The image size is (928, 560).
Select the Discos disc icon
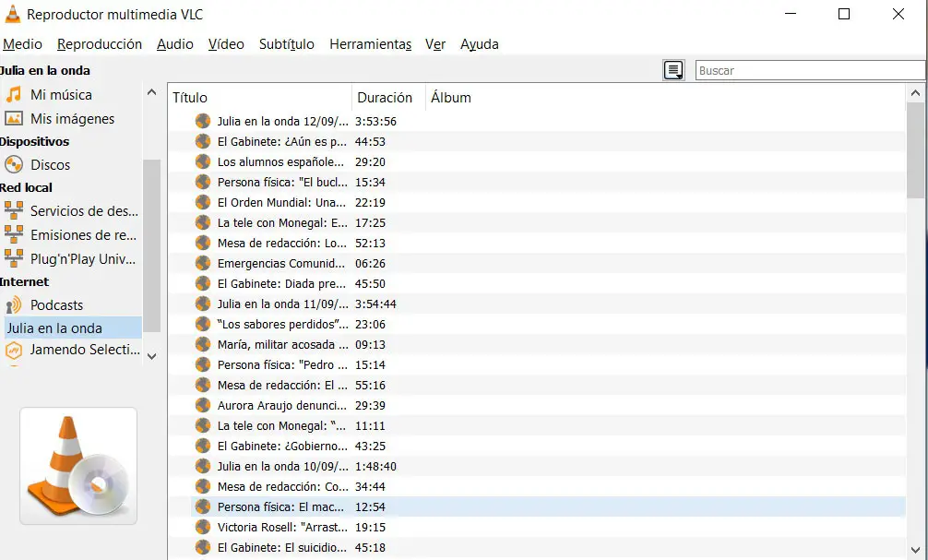pyautogui.click(x=14, y=164)
